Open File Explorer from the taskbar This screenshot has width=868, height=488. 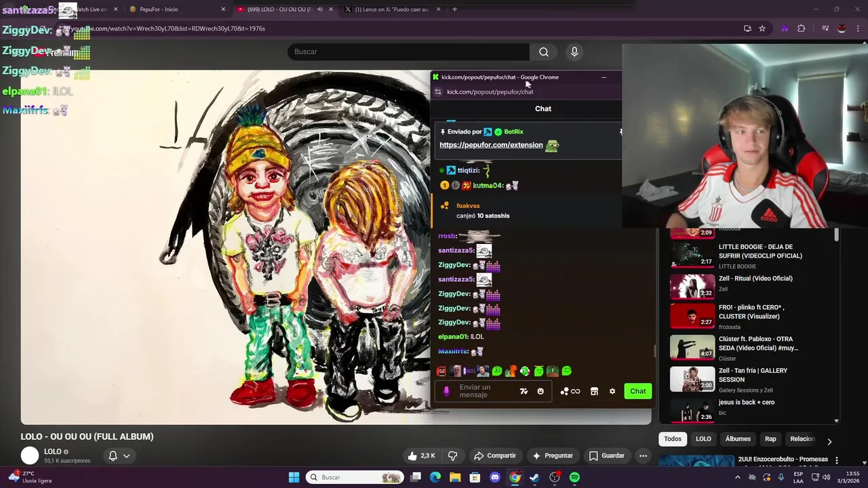click(x=455, y=478)
